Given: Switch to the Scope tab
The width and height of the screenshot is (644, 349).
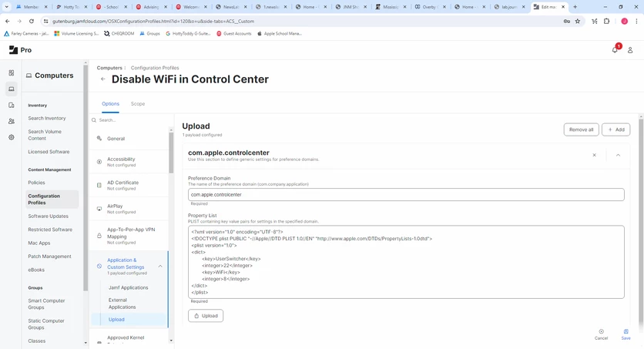Looking at the screenshot, I should 138,104.
